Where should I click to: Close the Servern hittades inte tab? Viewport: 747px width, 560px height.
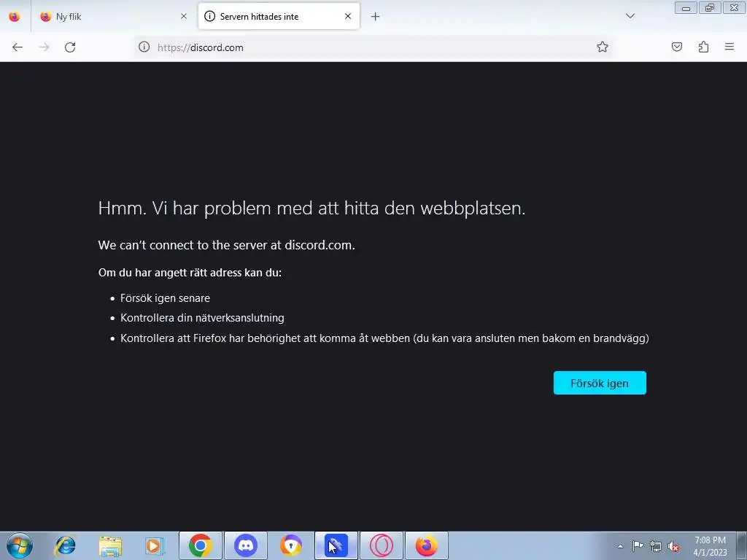click(x=348, y=17)
